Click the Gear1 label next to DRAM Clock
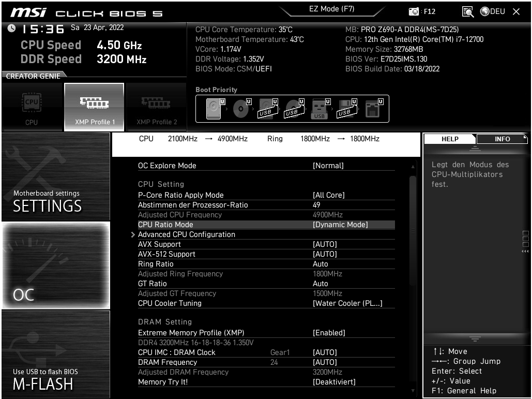This screenshot has height=399, width=532. coord(280,353)
